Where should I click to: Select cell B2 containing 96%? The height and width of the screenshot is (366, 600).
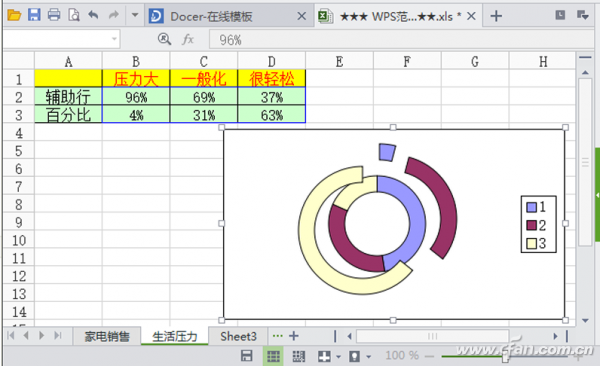pyautogui.click(x=136, y=97)
